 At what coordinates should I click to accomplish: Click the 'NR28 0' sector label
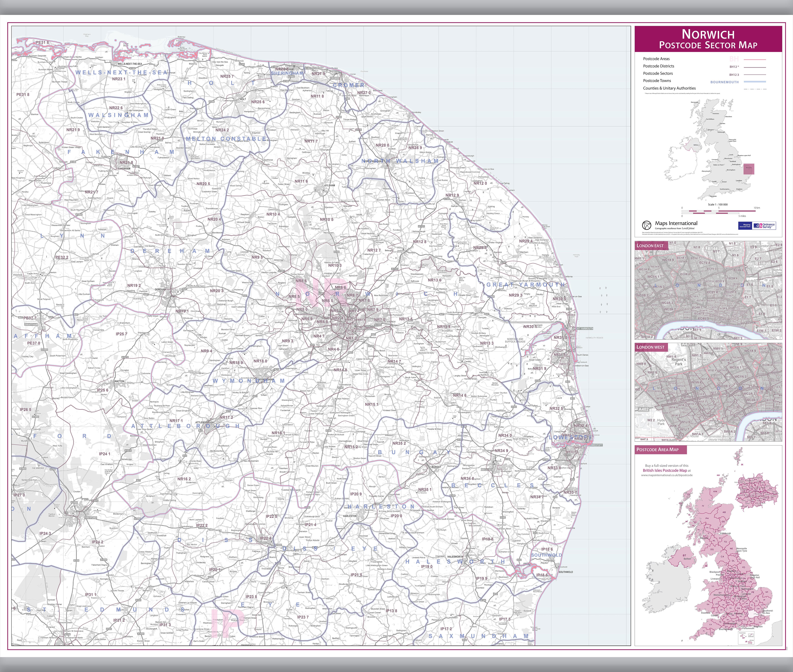tap(382, 145)
